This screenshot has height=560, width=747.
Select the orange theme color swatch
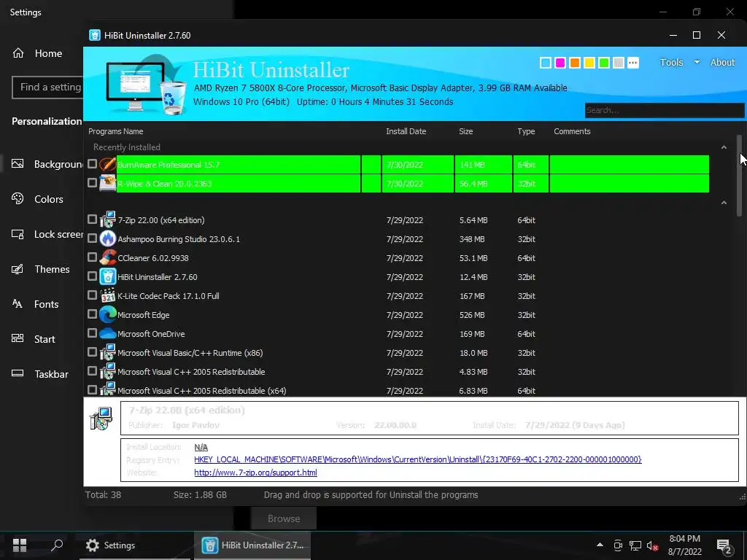tap(575, 63)
